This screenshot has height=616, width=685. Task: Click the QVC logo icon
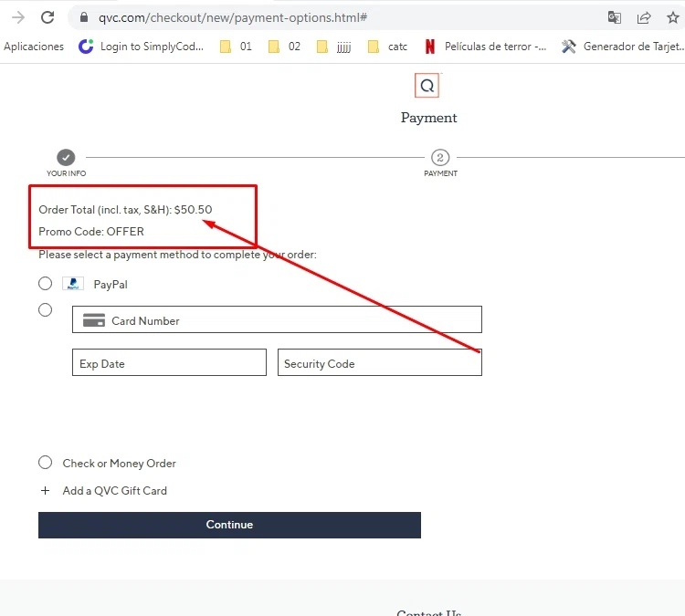(427, 86)
